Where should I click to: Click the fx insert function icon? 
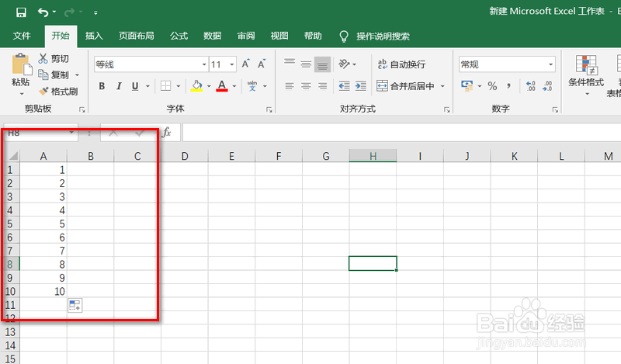167,132
